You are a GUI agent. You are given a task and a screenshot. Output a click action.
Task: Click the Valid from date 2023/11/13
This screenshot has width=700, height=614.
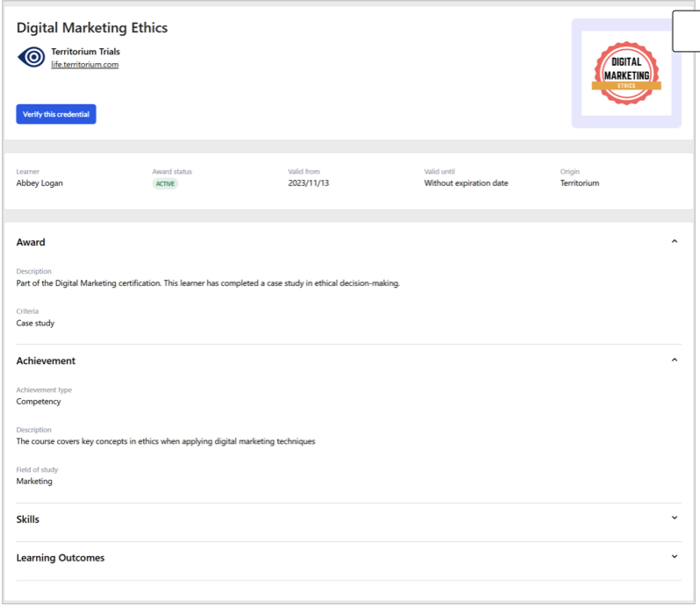point(309,183)
